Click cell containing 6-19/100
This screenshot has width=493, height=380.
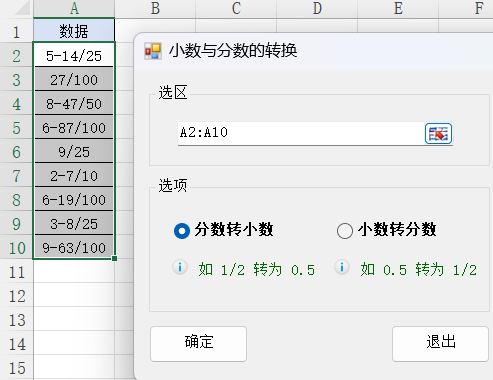tap(74, 199)
